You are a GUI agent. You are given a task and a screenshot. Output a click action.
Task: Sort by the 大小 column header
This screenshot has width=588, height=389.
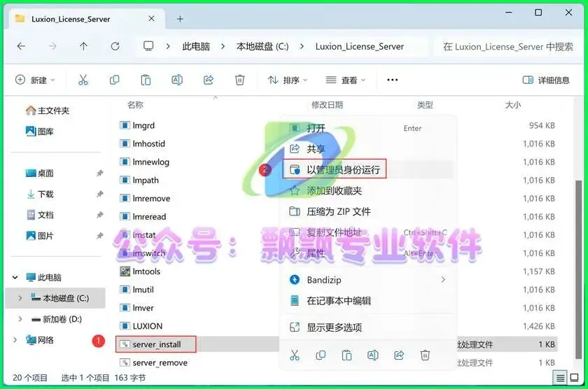[x=512, y=104]
